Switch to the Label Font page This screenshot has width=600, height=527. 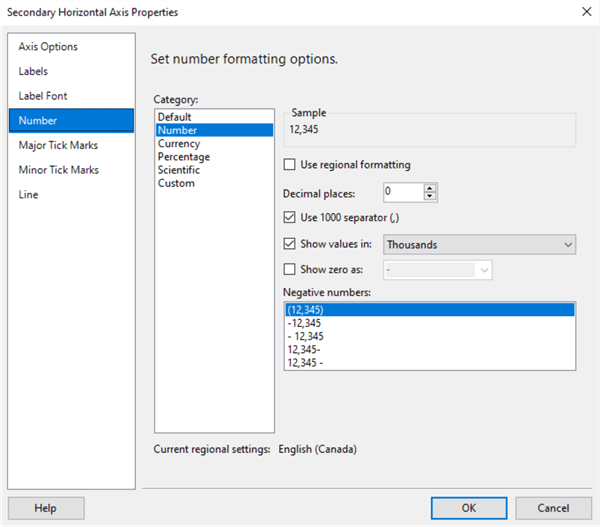pos(43,96)
